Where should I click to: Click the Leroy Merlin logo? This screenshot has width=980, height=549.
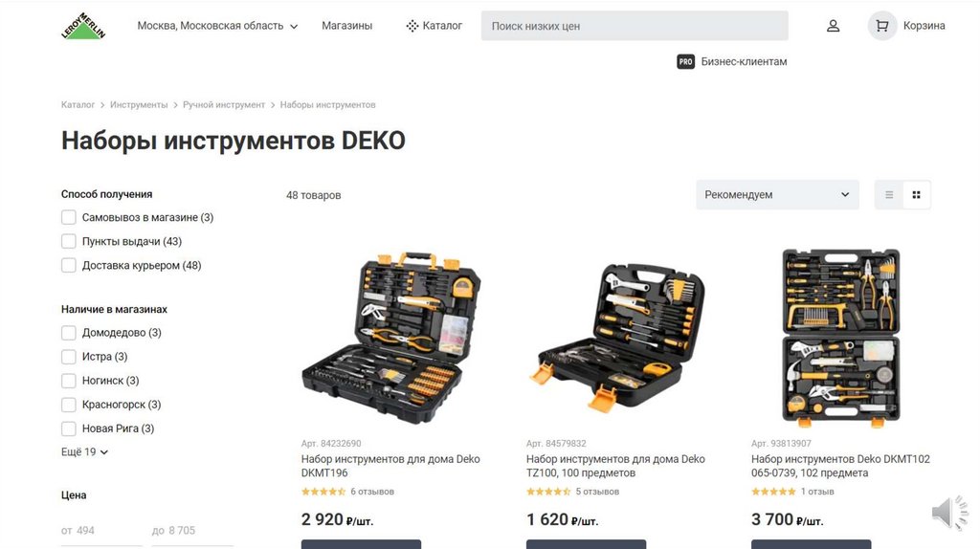(x=83, y=26)
